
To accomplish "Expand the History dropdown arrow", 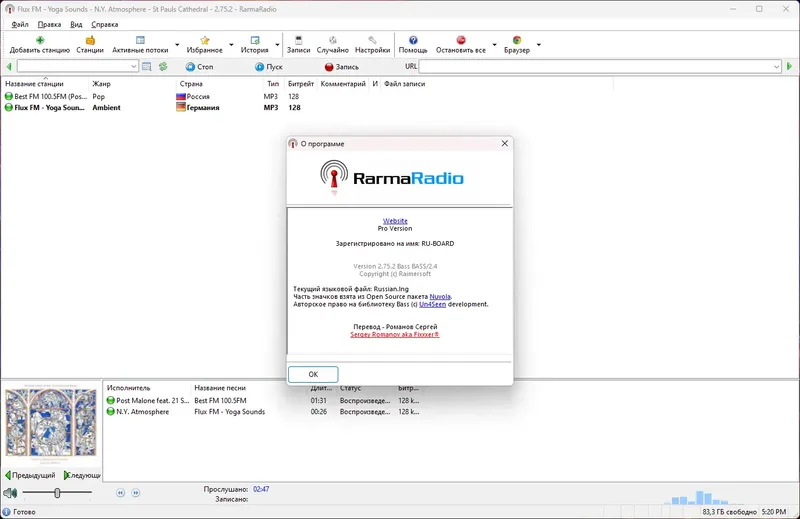I will [277, 45].
